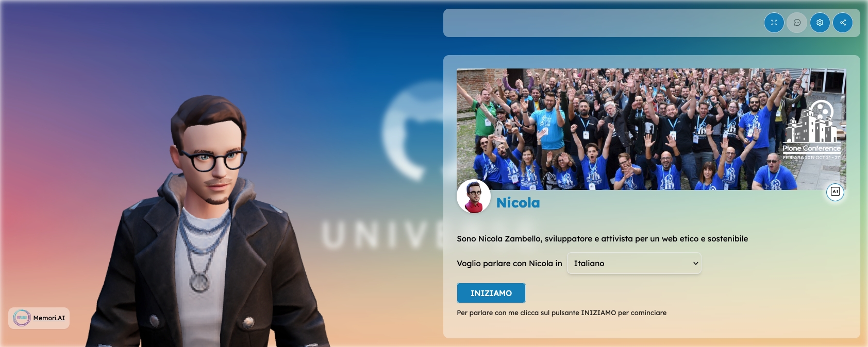
Task: Open the chat history speech bubble icon
Action: tap(797, 23)
